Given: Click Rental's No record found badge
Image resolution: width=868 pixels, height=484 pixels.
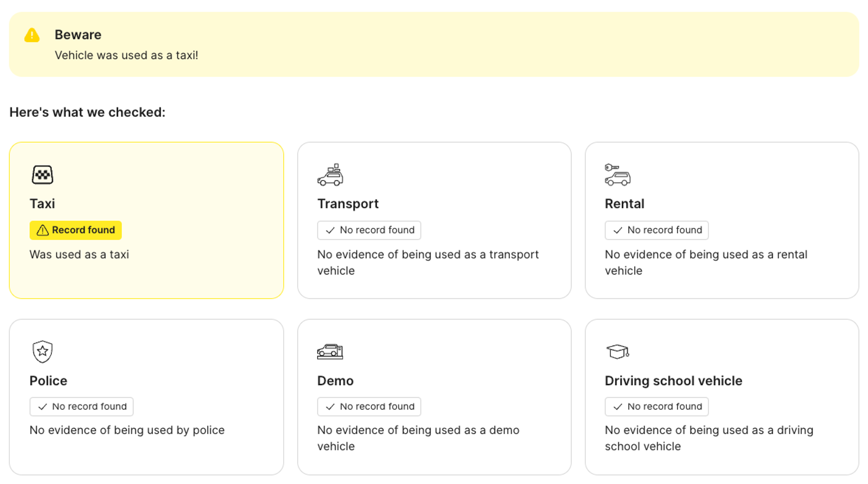Looking at the screenshot, I should tap(656, 230).
